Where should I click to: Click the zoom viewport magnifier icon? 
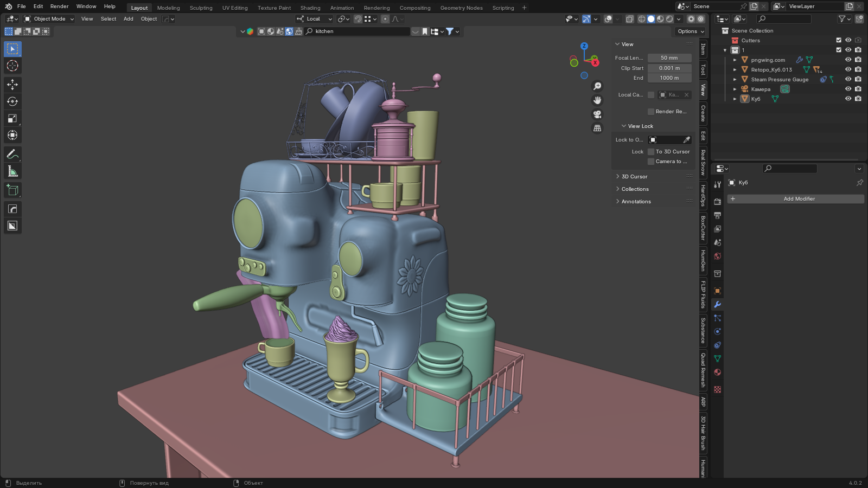[x=597, y=86]
